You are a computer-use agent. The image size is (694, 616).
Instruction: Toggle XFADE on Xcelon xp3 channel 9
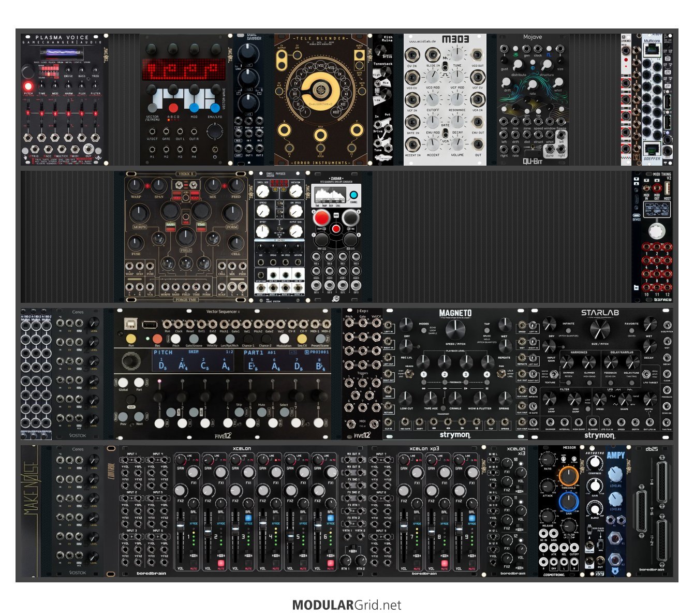tap(472, 518)
